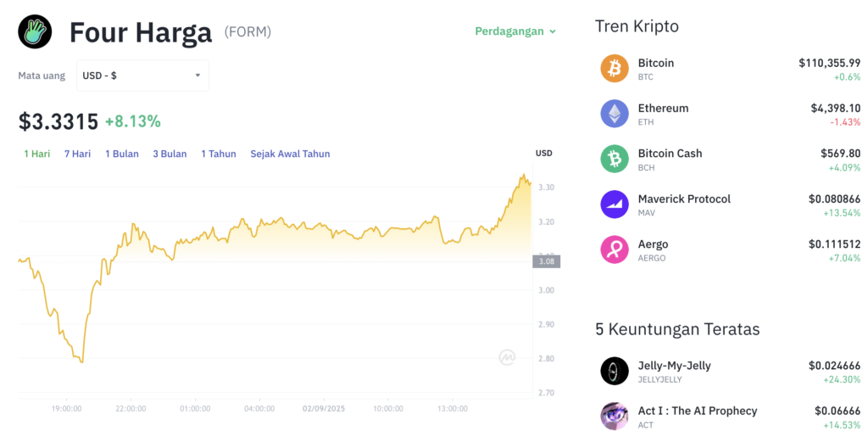Click the green Bitcoin Cash icon
The image size is (868, 437).
[615, 159]
